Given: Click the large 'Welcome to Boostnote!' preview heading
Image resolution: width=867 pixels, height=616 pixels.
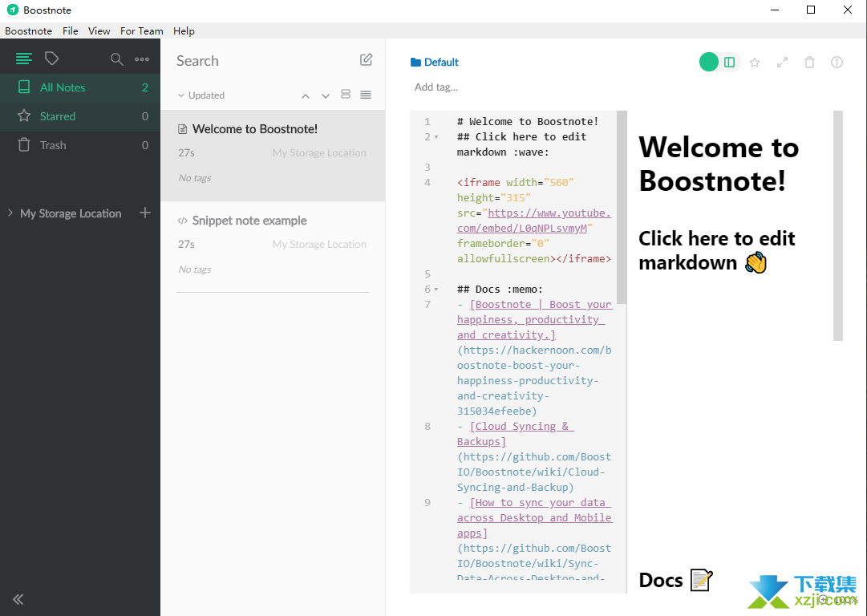Looking at the screenshot, I should [719, 164].
